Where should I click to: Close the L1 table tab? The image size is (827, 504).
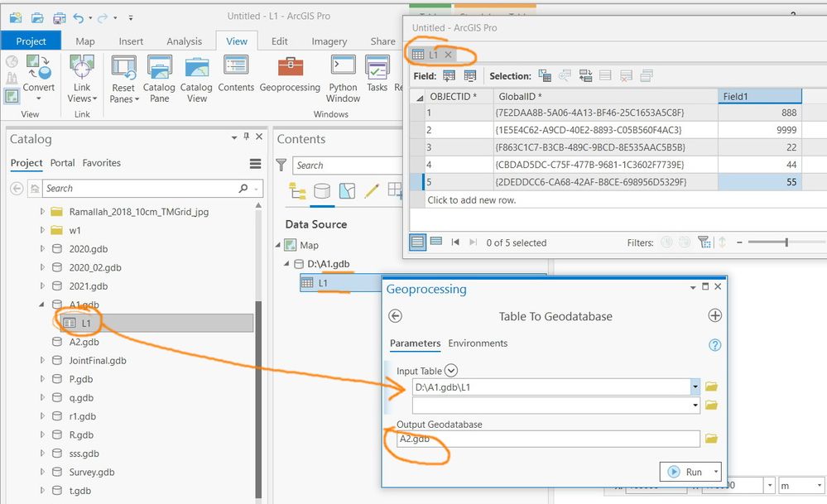[448, 55]
